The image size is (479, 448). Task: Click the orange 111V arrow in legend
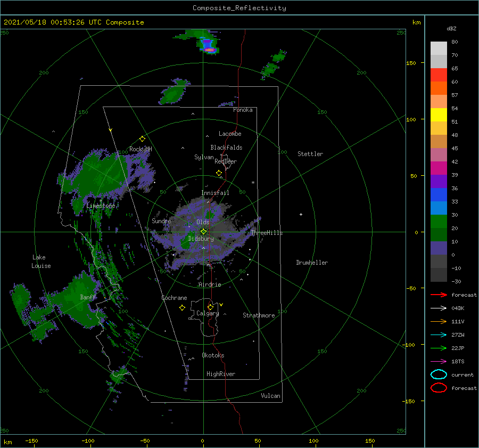pyautogui.click(x=439, y=321)
